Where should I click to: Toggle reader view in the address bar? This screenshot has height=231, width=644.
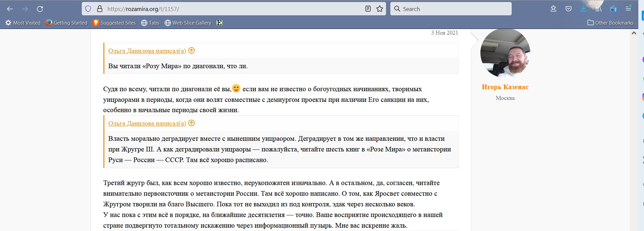(368, 9)
